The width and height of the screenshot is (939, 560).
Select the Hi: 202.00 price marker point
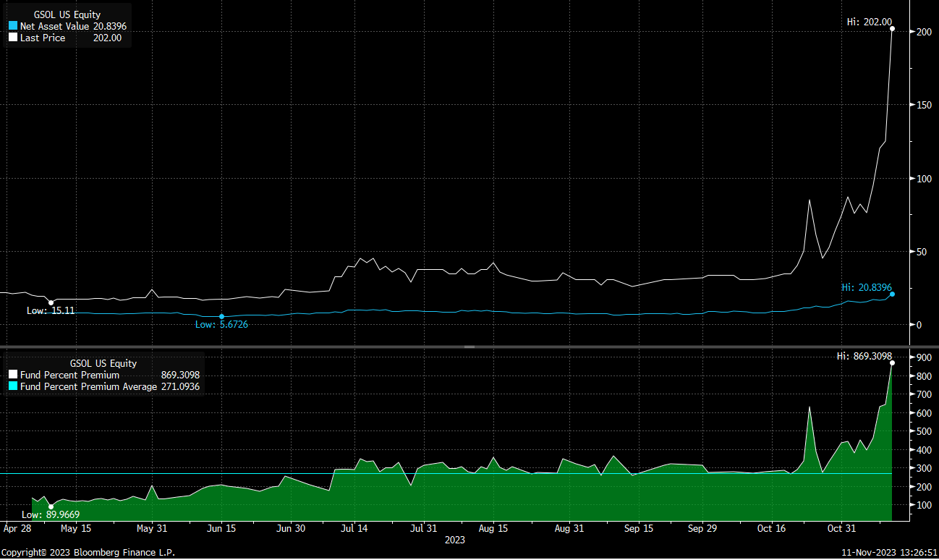click(892, 29)
